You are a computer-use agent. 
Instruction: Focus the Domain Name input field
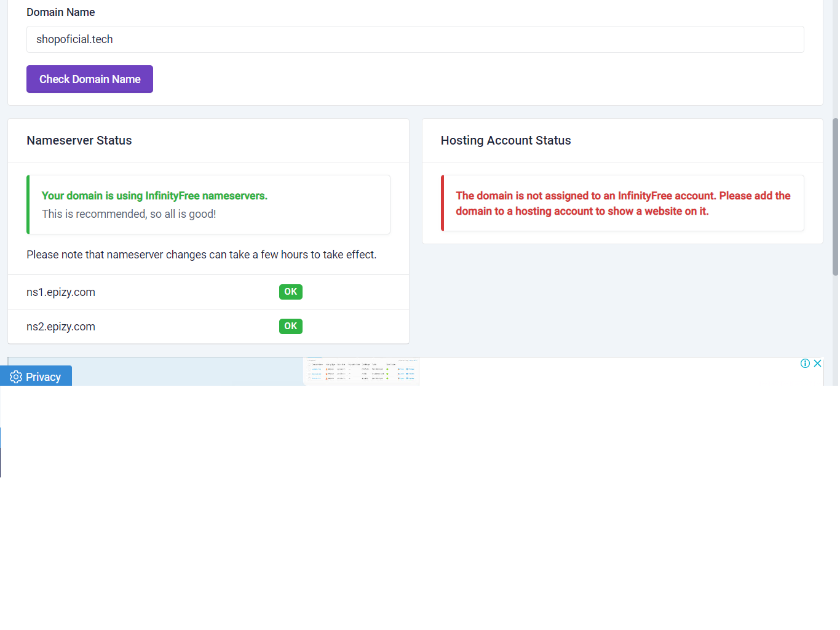click(x=415, y=39)
